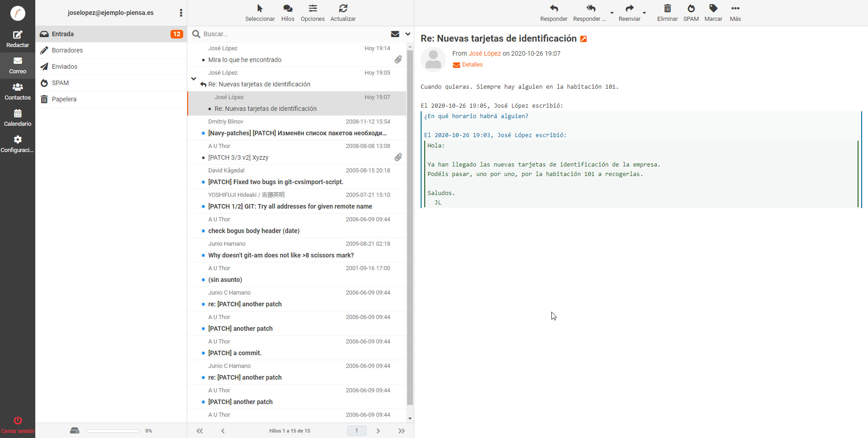
Task: Click the magnifier search icon
Action: 196,34
